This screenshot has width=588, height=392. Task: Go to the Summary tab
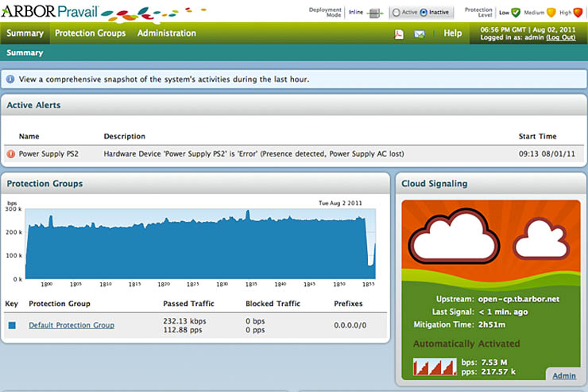click(x=25, y=33)
